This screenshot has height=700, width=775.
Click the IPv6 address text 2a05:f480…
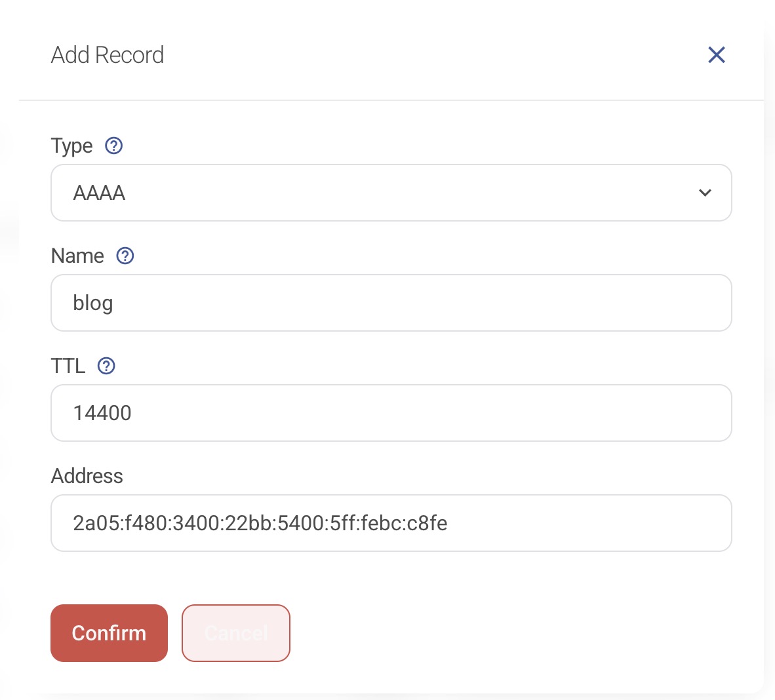coord(260,523)
